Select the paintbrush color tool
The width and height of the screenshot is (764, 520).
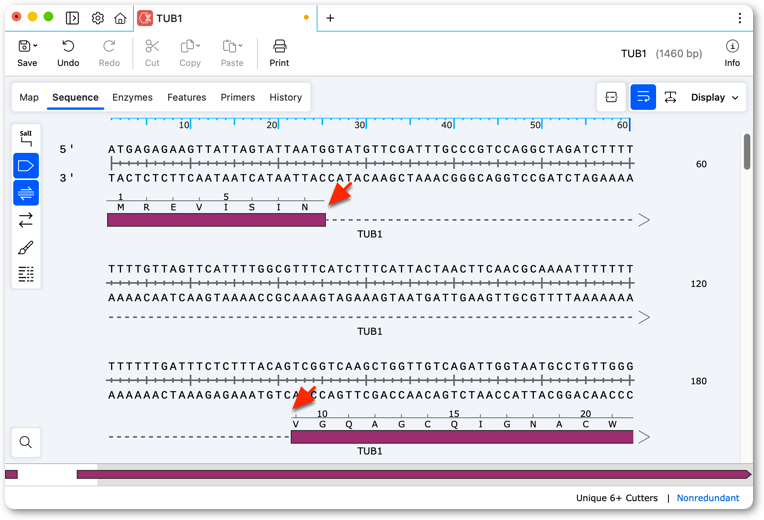pos(26,248)
